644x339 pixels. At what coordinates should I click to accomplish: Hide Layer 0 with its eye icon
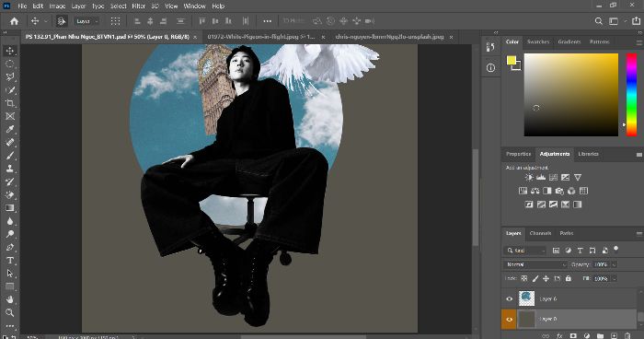(510, 320)
